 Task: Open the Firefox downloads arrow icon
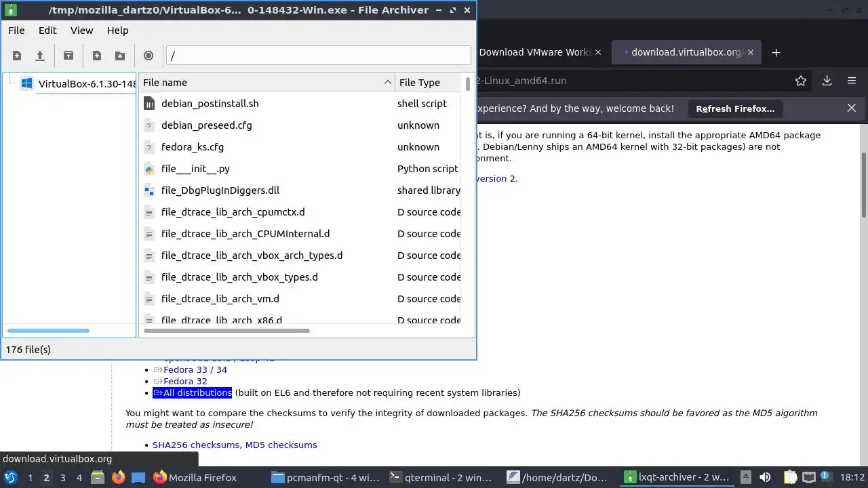pyautogui.click(x=827, y=81)
